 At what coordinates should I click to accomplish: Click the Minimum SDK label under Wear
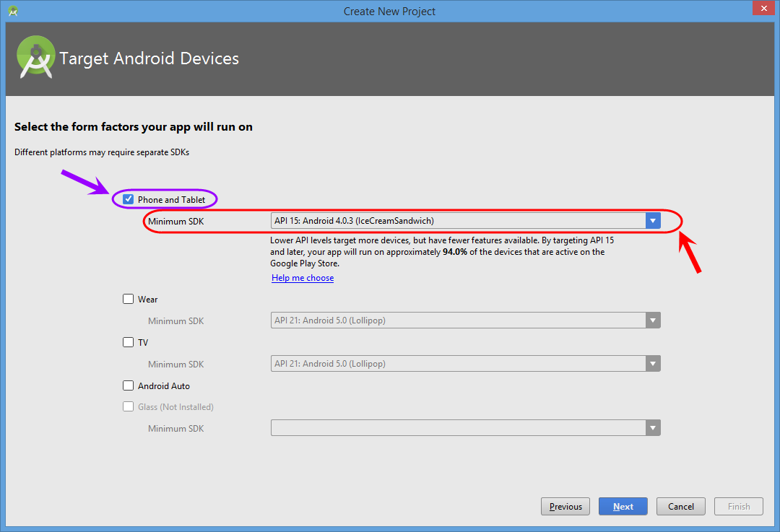tap(175, 320)
